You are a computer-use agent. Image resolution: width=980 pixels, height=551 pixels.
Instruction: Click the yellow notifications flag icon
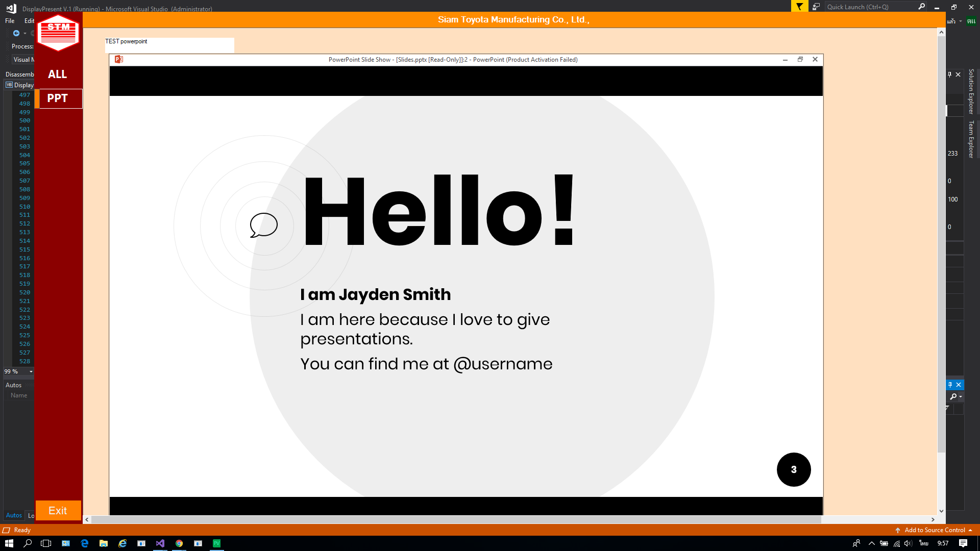(x=799, y=7)
